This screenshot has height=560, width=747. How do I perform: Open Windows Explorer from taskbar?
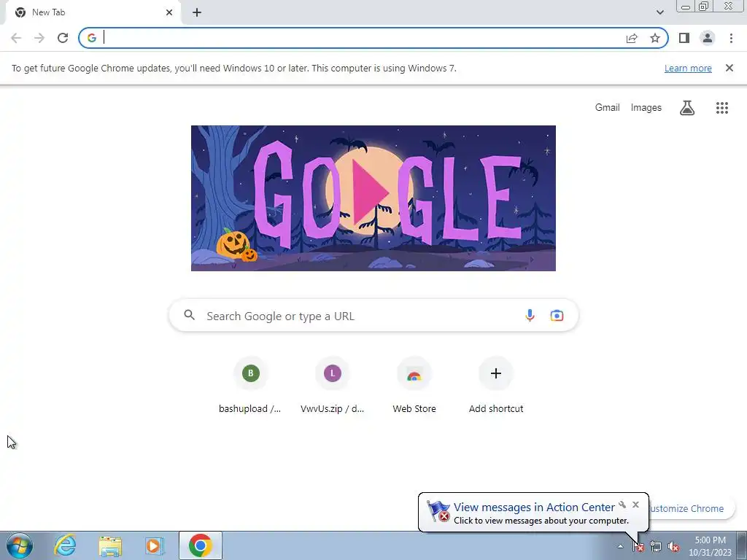click(110, 545)
